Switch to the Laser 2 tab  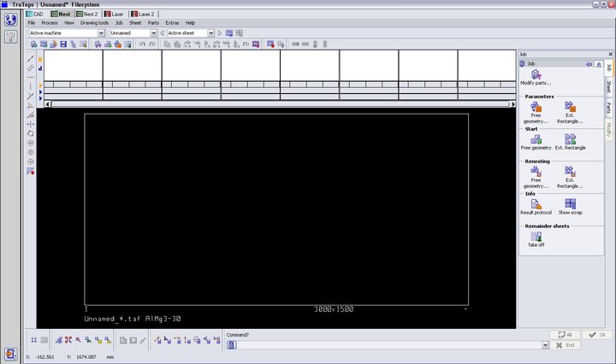tap(143, 15)
